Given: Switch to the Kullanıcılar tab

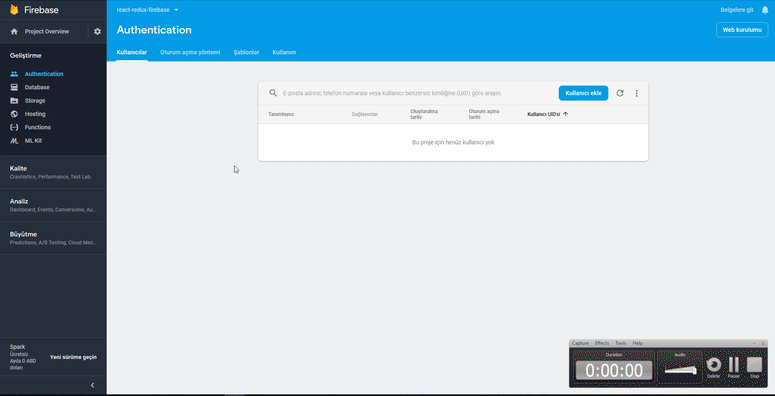Looking at the screenshot, I should [x=131, y=52].
